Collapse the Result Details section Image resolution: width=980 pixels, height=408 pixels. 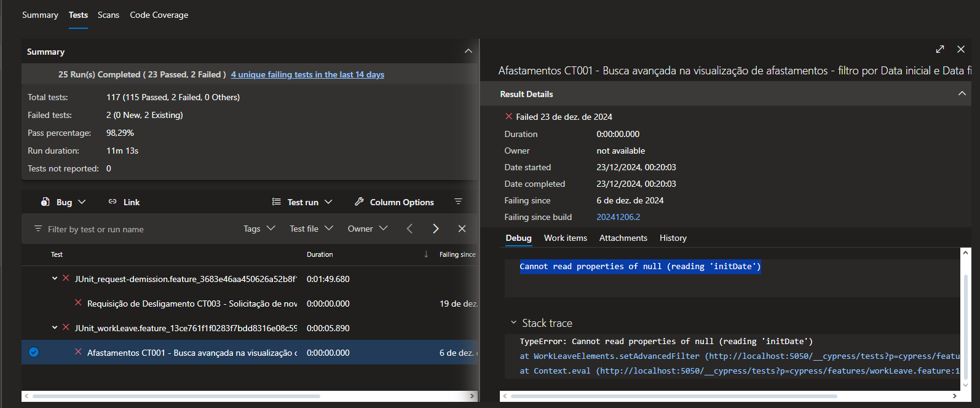[x=962, y=93]
